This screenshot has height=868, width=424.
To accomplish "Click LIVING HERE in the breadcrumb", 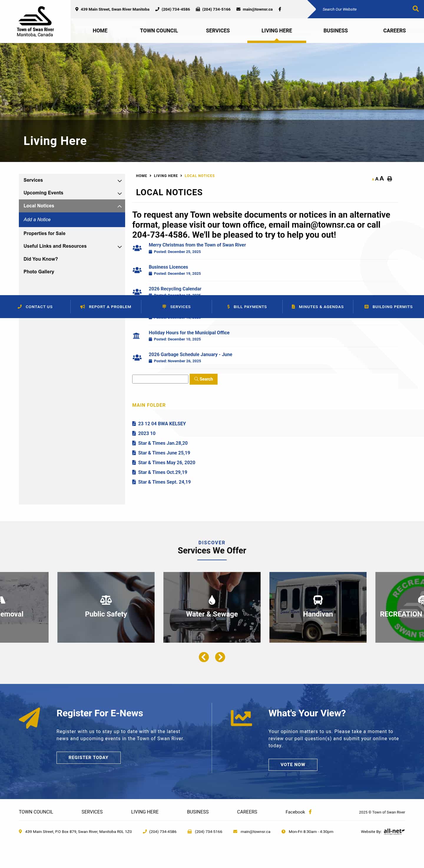I will (x=166, y=176).
